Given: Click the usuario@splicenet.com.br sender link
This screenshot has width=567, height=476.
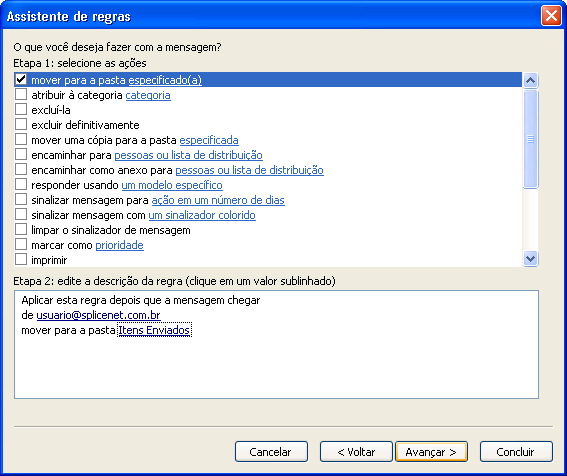Looking at the screenshot, I should (98, 315).
